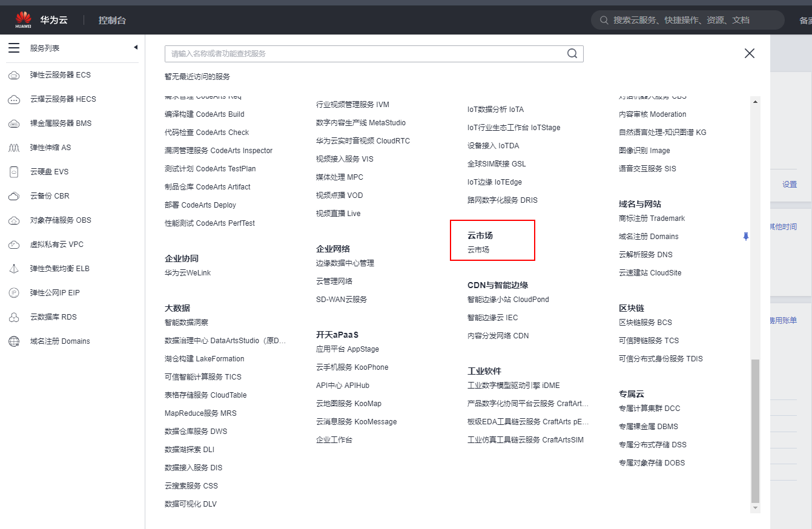
Task: Click the 云耀云服务器 HECS sidebar icon
Action: (x=14, y=99)
